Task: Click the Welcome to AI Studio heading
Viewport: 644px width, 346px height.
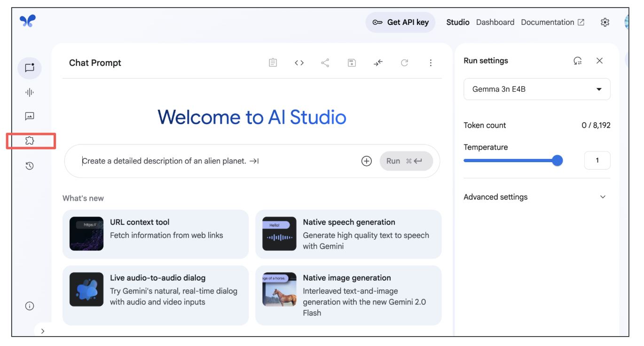Action: tap(252, 117)
